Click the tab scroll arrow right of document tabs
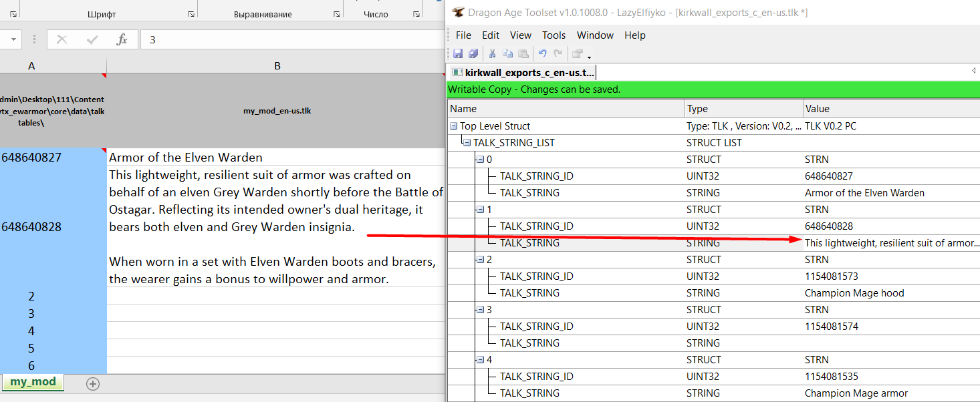The height and width of the screenshot is (402, 980). coord(973,71)
